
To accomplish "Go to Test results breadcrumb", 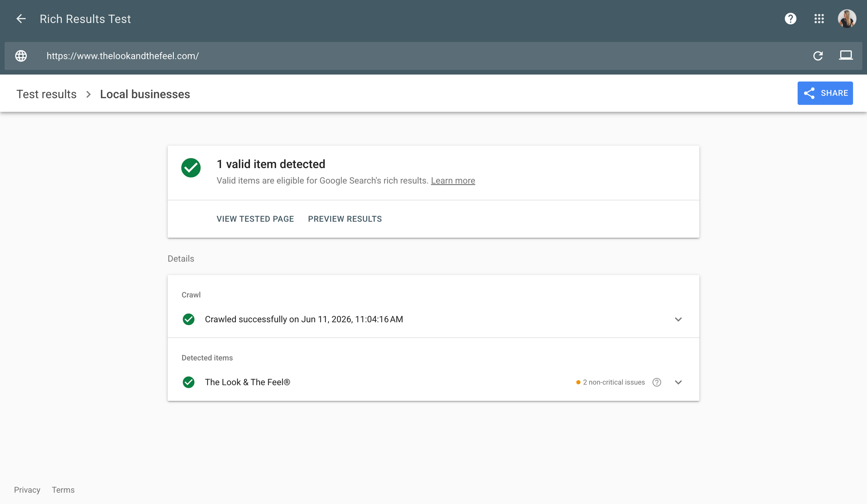I will [x=46, y=94].
